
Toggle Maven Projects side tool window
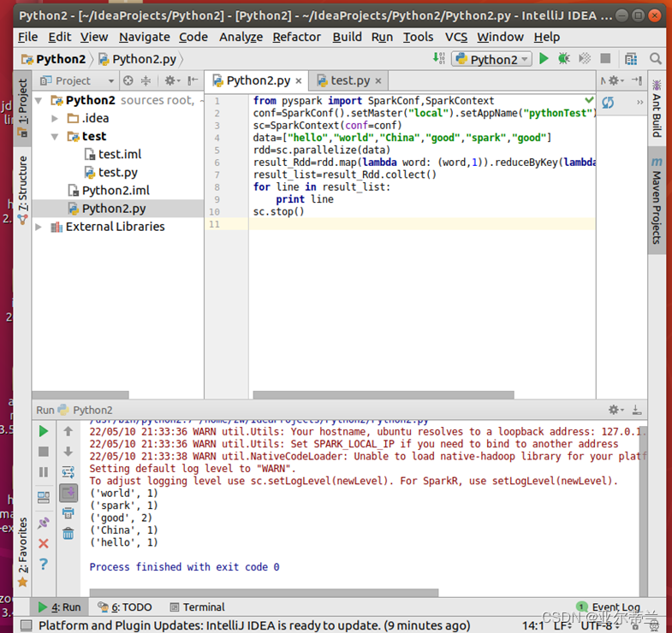pyautogui.click(x=656, y=200)
